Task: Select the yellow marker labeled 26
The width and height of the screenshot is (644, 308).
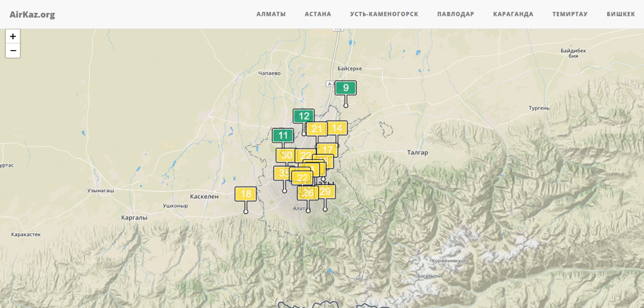Action: point(309,193)
